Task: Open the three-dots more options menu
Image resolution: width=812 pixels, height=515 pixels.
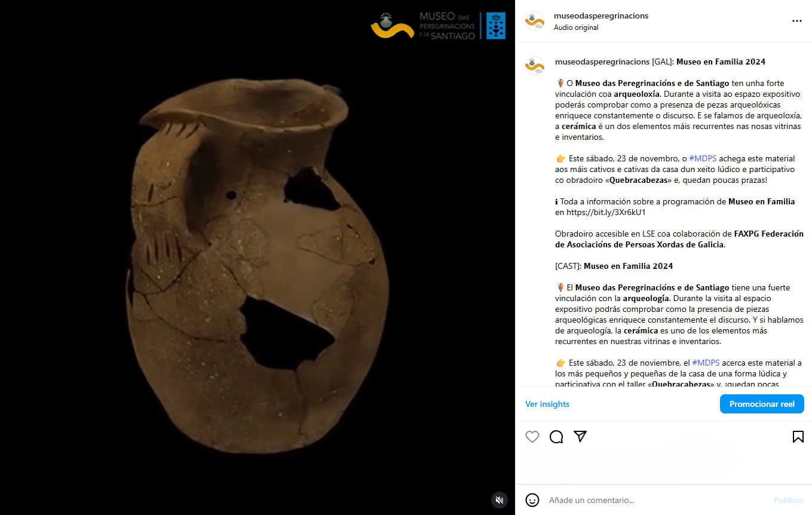Action: click(797, 21)
